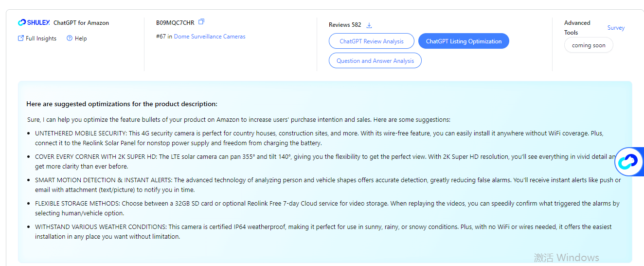
Task: Click the coming soon button
Action: coord(589,45)
